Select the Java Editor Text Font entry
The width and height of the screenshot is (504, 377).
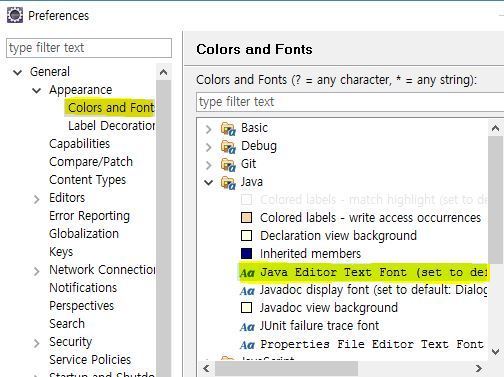click(373, 273)
